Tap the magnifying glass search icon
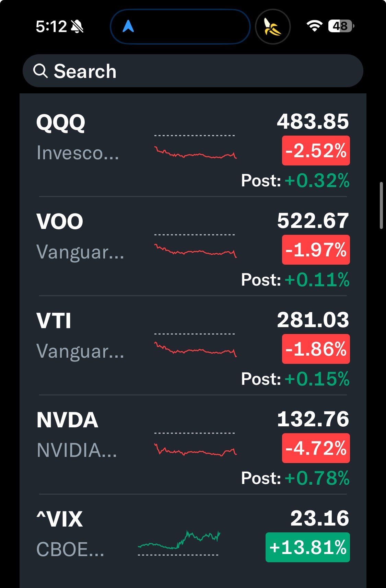The image size is (386, 588). [x=40, y=71]
